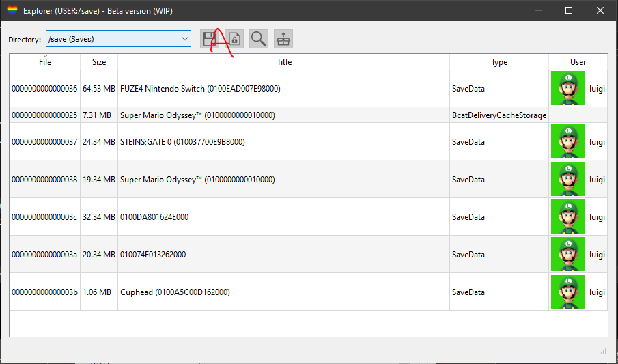Open search with the magnifying glass icon
618x364 pixels.
click(x=259, y=39)
